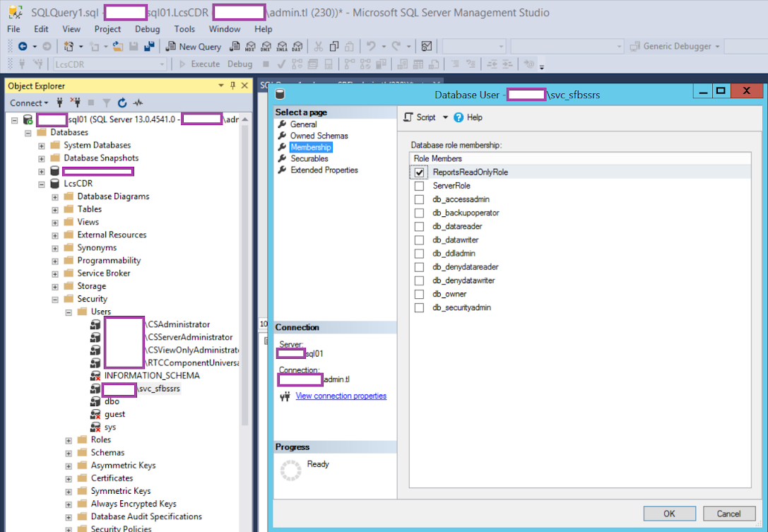Screen dimensions: 768x532
Task: Click the Activity Monitor icon in toolbar
Action: click(x=427, y=46)
